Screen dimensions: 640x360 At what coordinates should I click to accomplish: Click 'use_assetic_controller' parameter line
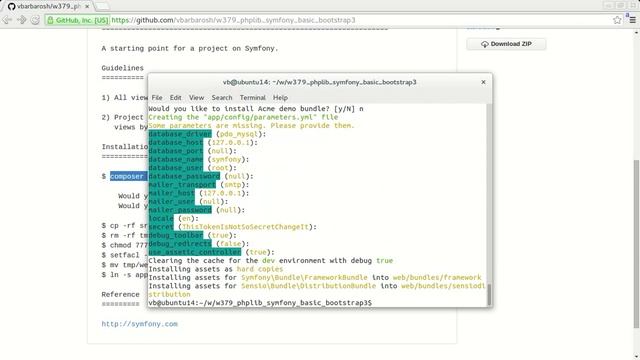click(x=212, y=252)
